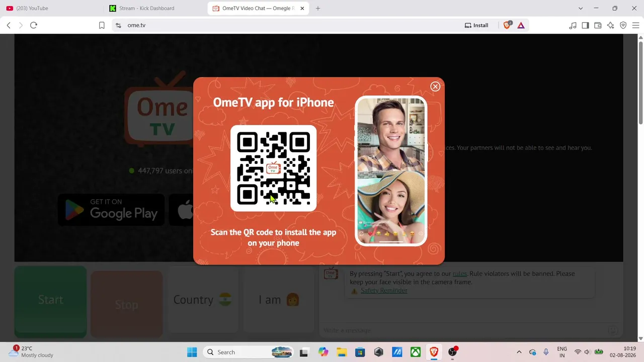Open Microsoft Store from taskbar
The width and height of the screenshot is (644, 362).
pos(360,352)
